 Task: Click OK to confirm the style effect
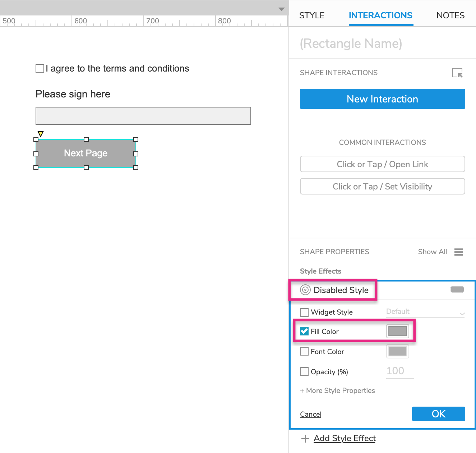(x=438, y=414)
